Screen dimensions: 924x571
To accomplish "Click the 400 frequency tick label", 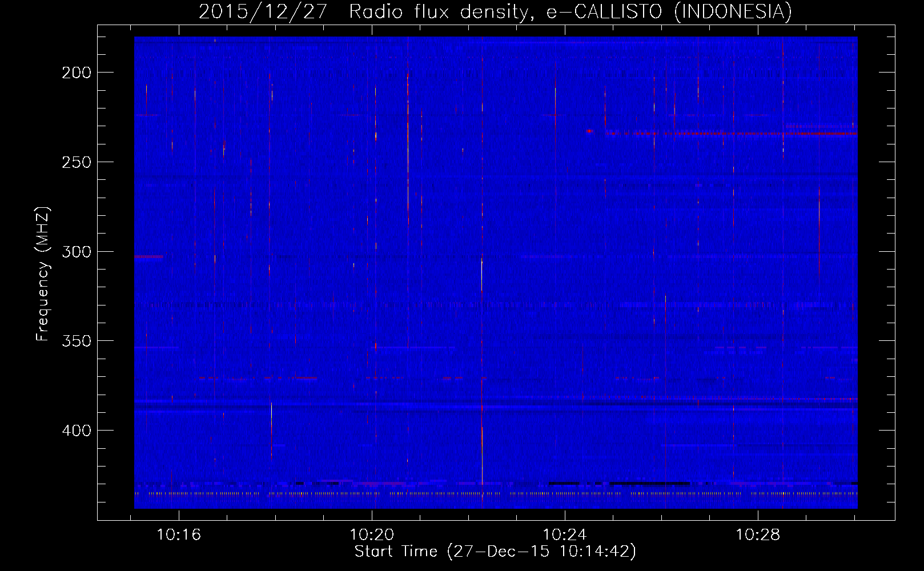I will coord(76,431).
